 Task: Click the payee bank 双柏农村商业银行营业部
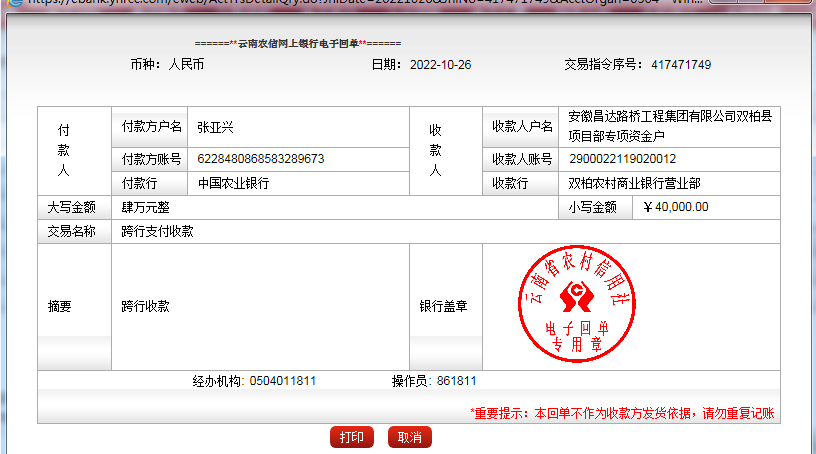pyautogui.click(x=634, y=184)
